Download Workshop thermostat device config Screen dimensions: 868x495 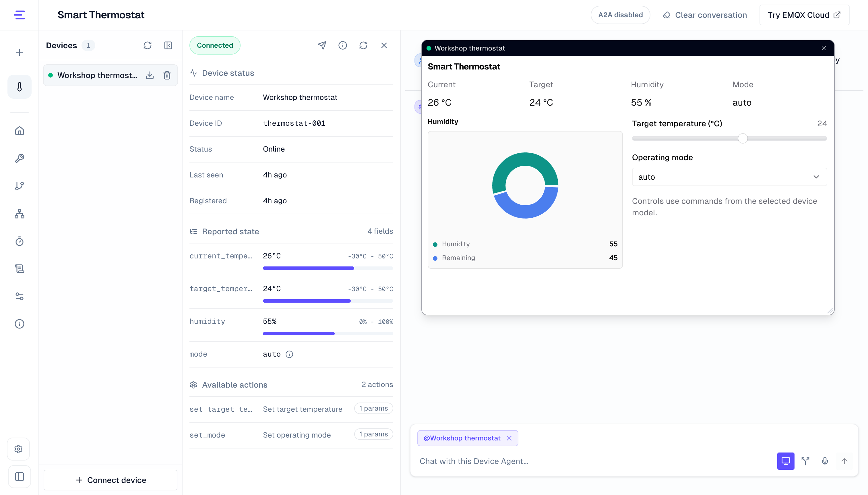(x=150, y=75)
